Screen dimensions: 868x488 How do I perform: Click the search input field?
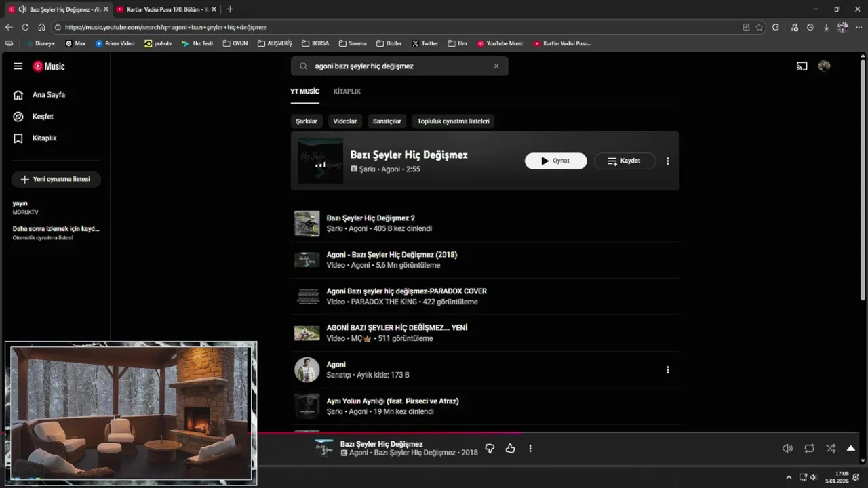click(400, 66)
